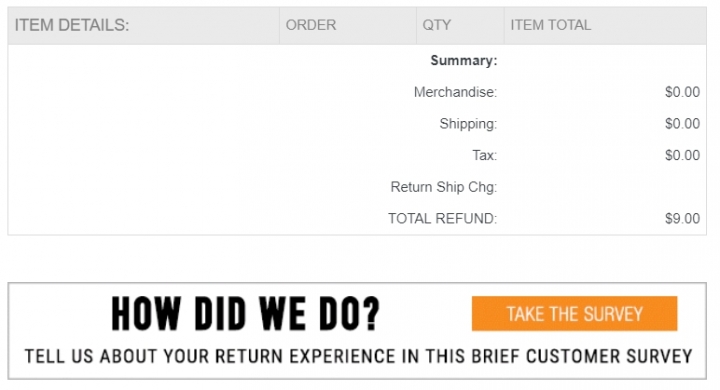Image resolution: width=720 pixels, height=390 pixels.
Task: Click the HOW DID WE DO? heading
Action: tap(246, 314)
